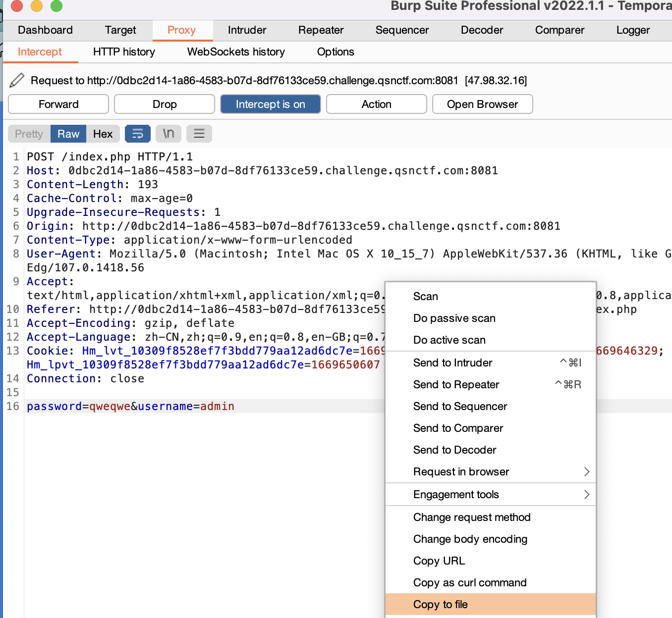This screenshot has height=618, width=672.
Task: Choose Copy to file entry
Action: [491, 604]
